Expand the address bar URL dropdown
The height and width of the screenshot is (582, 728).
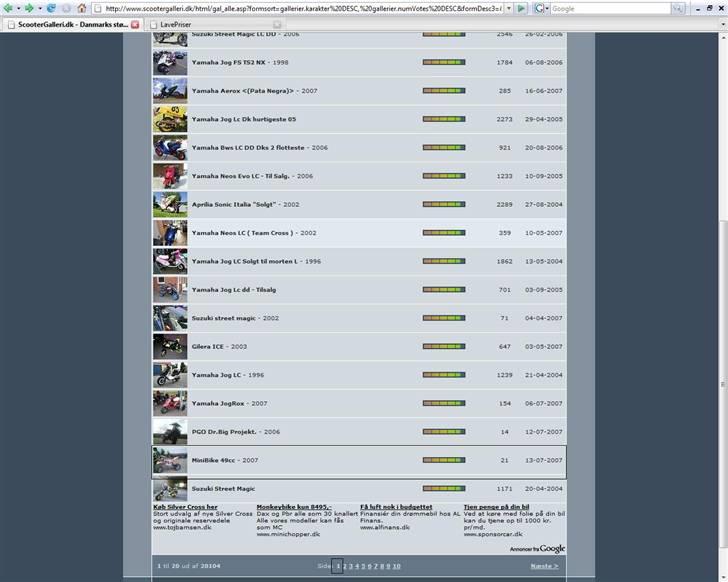tap(509, 8)
